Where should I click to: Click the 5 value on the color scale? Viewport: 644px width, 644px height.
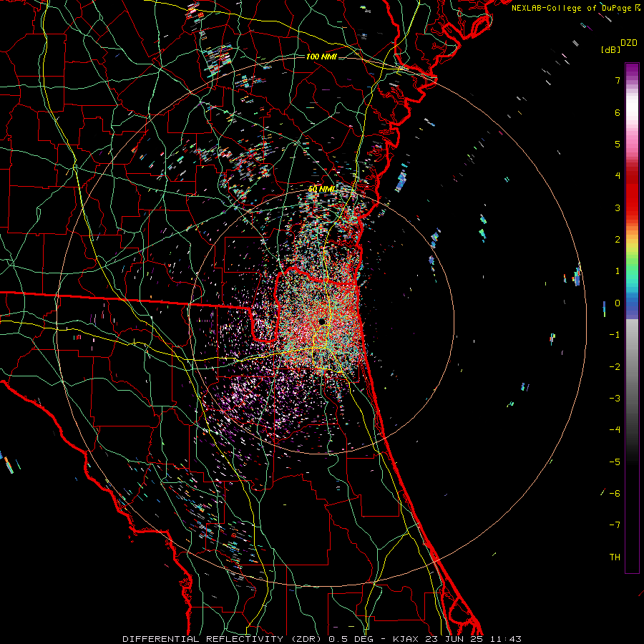(x=618, y=144)
